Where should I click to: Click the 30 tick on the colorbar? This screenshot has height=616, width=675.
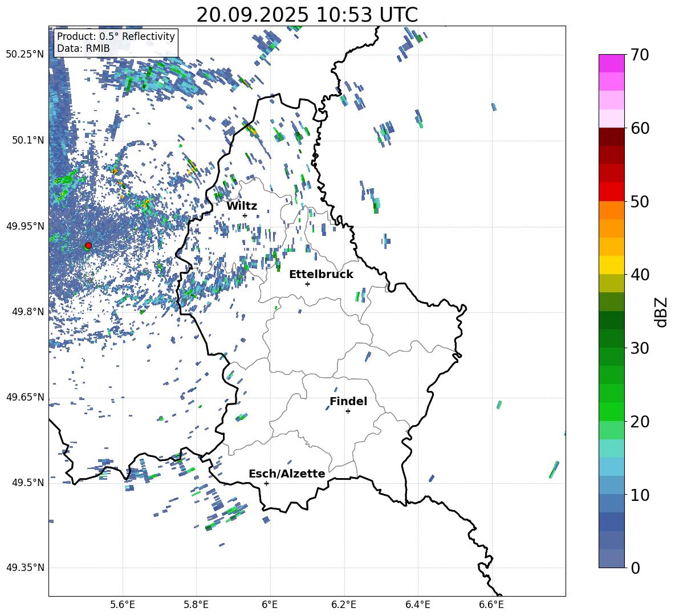coord(640,348)
